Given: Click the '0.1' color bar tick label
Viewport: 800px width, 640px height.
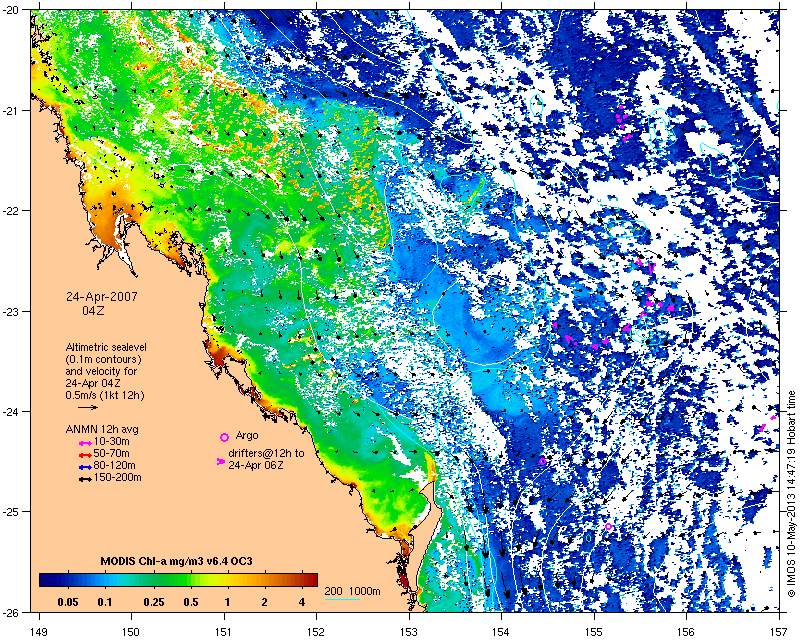Looking at the screenshot, I should pyautogui.click(x=105, y=602).
